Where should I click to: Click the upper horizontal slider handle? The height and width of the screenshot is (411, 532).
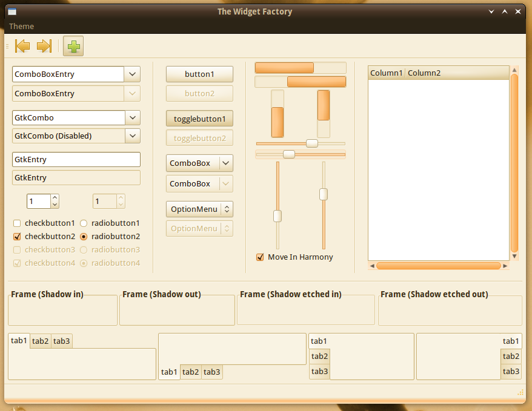(312, 143)
